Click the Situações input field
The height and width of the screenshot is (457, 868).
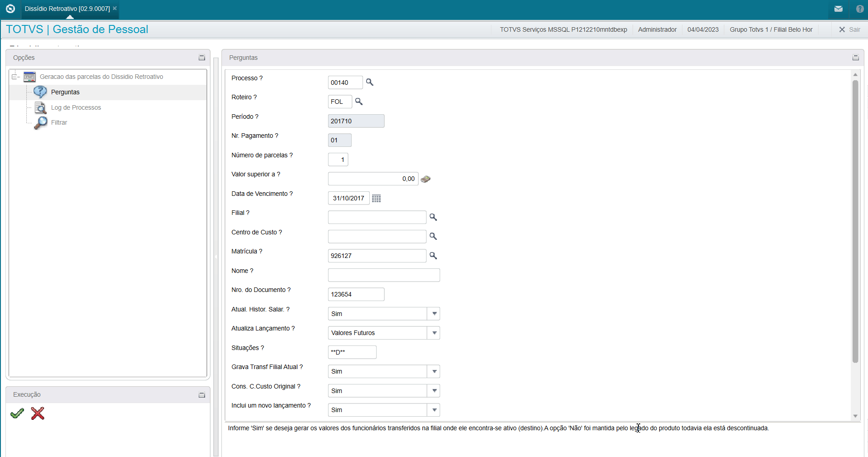[352, 352]
